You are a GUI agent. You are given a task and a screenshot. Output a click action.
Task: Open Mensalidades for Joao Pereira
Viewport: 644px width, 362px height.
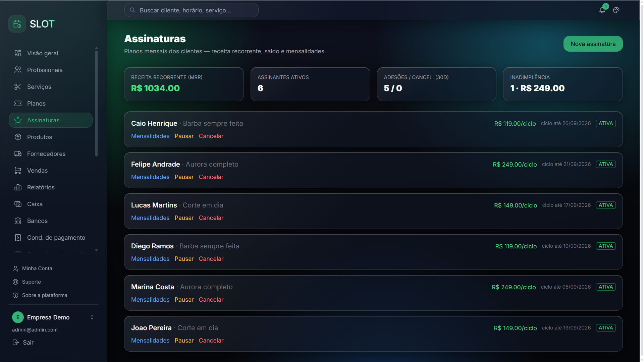[x=150, y=341]
